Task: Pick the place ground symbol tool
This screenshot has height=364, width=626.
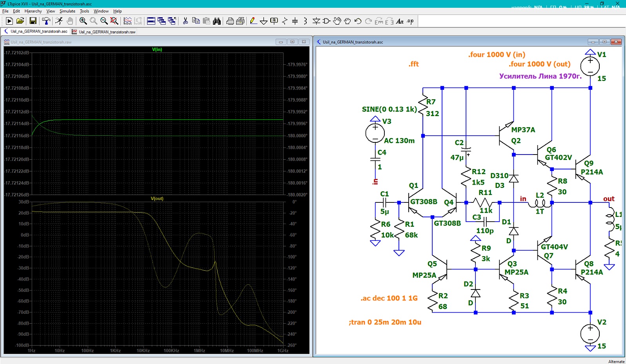Action: tap(264, 21)
